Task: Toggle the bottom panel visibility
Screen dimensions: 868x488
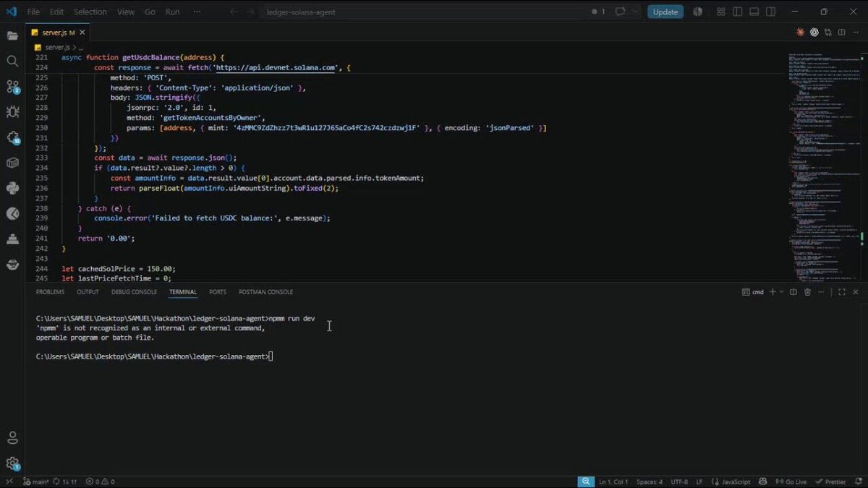Action: click(754, 12)
